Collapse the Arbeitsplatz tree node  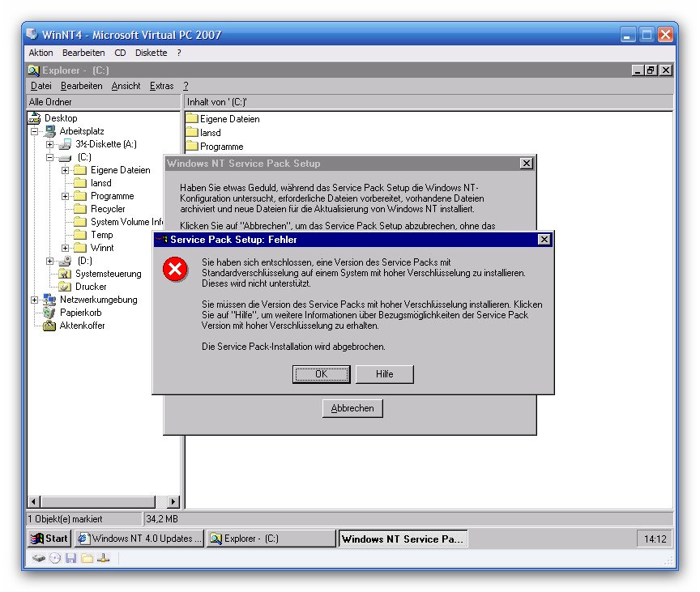tap(34, 131)
